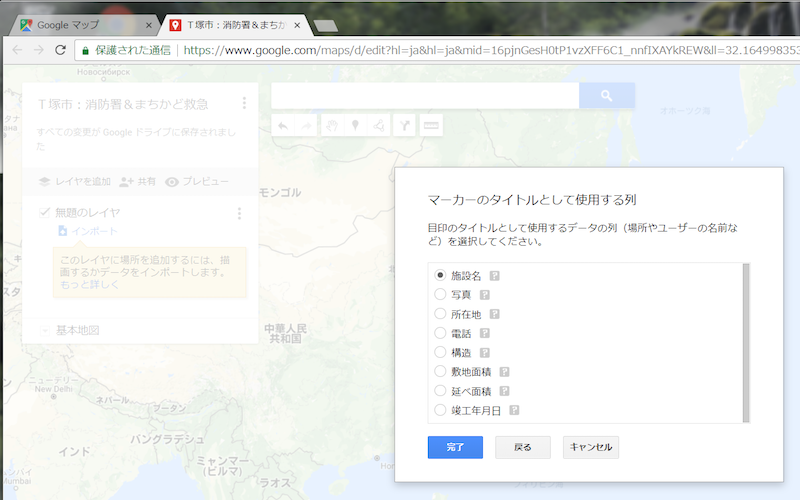Screen dimensions: 800x500
Task: Select the 所在地 radio button
Action: pos(440,314)
